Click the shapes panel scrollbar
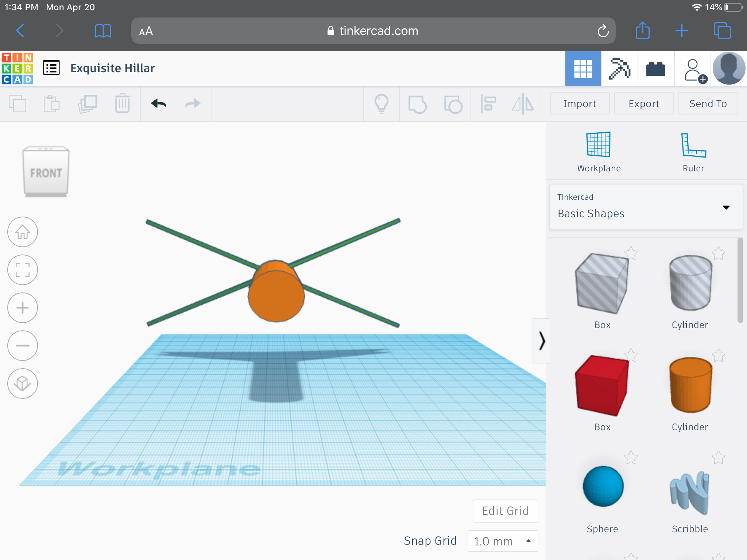The width and height of the screenshot is (747, 560). (x=740, y=280)
